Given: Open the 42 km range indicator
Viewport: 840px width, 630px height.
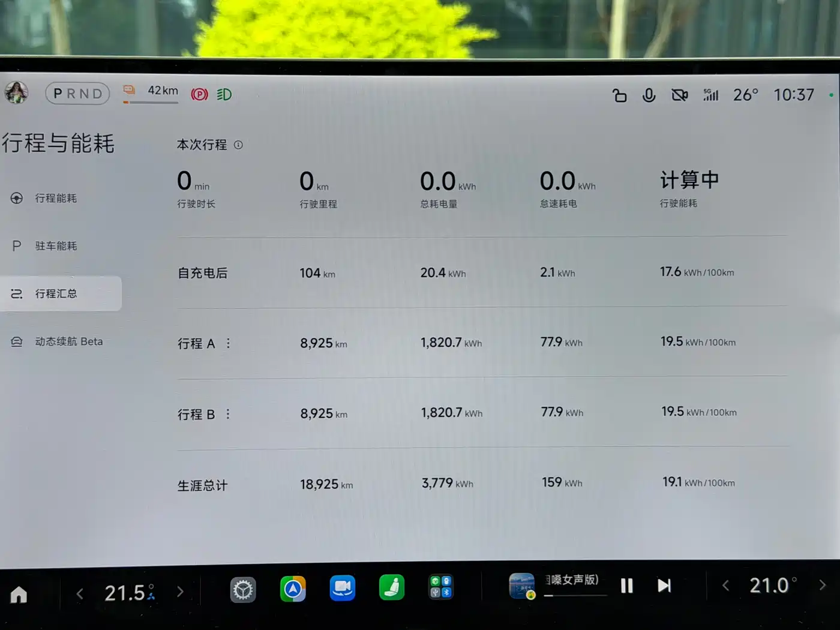Looking at the screenshot, I should tap(151, 94).
